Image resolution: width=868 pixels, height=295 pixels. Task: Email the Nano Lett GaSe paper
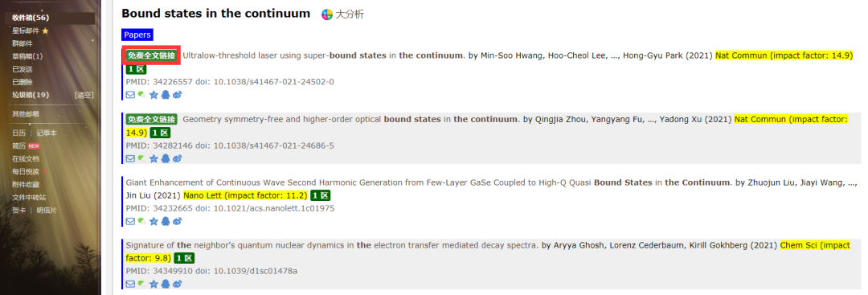click(x=131, y=221)
